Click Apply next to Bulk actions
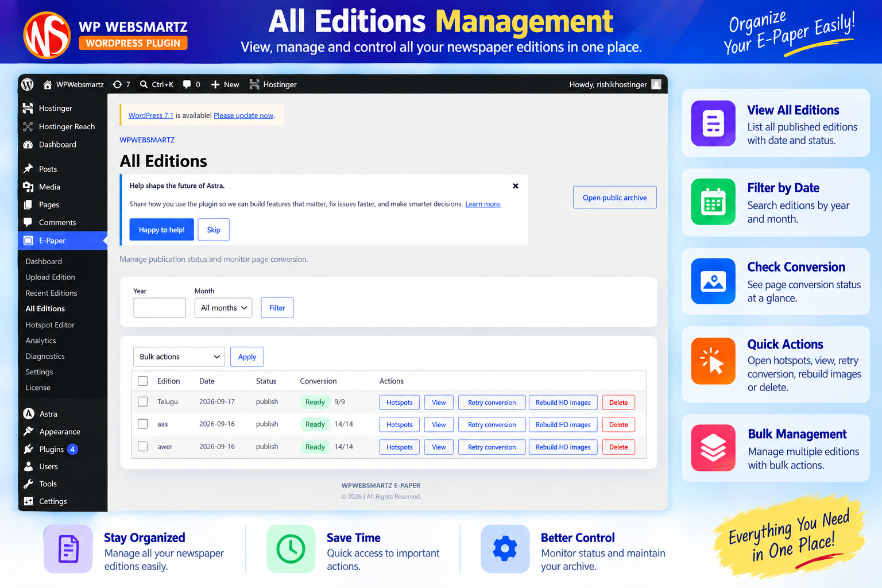882x588 pixels. [247, 357]
